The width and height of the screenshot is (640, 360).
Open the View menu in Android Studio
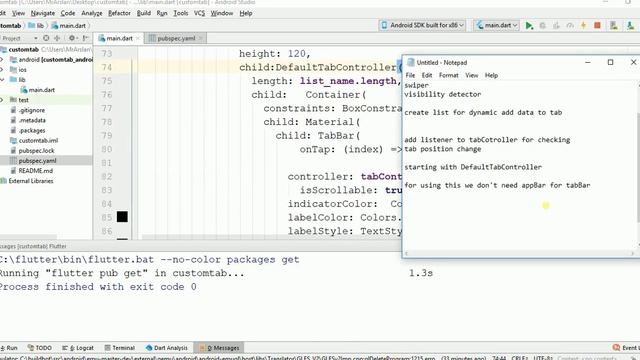pos(18,13)
